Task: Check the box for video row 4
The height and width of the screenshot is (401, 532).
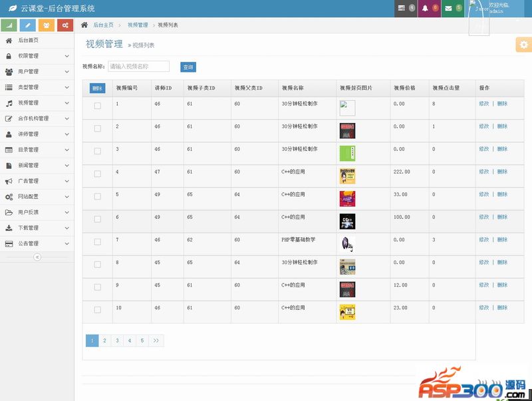Action: coord(97,174)
